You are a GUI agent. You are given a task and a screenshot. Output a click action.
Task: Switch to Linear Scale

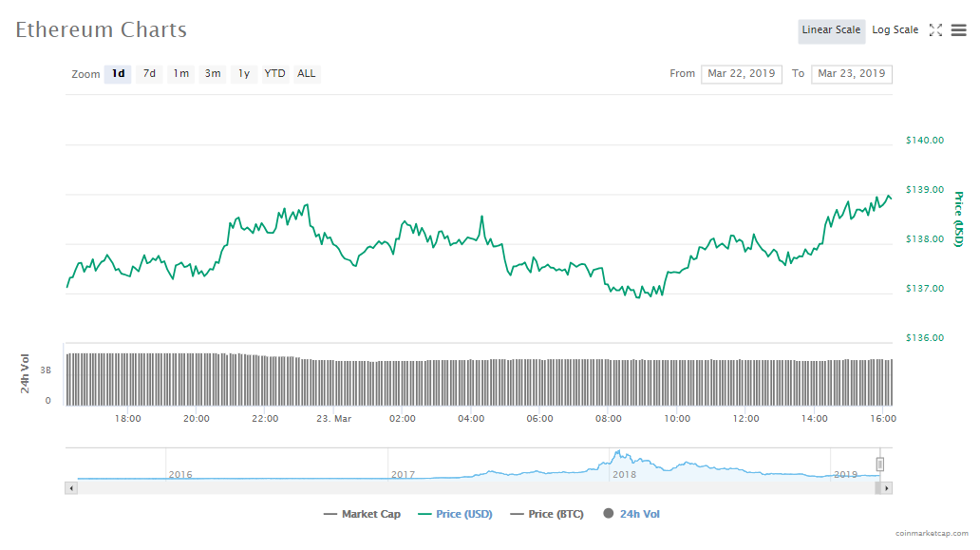tap(831, 30)
